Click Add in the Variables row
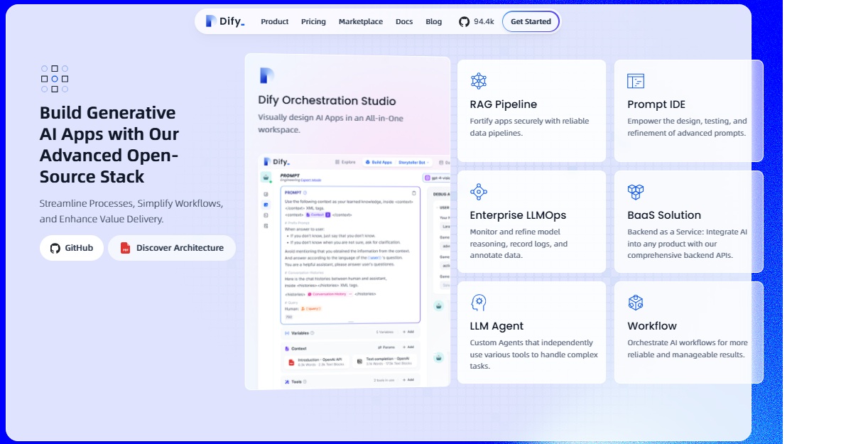The height and width of the screenshot is (444, 868). click(408, 332)
